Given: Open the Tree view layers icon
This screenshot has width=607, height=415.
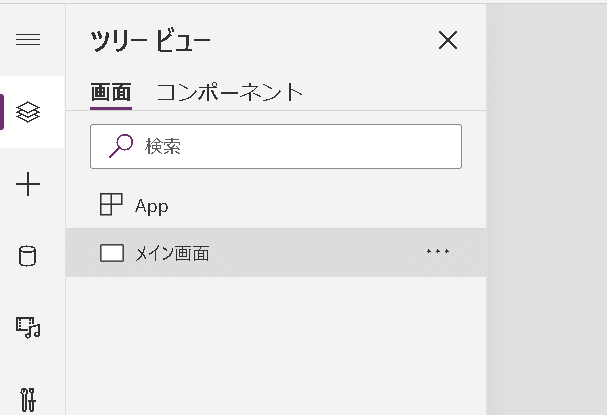Looking at the screenshot, I should (x=28, y=112).
